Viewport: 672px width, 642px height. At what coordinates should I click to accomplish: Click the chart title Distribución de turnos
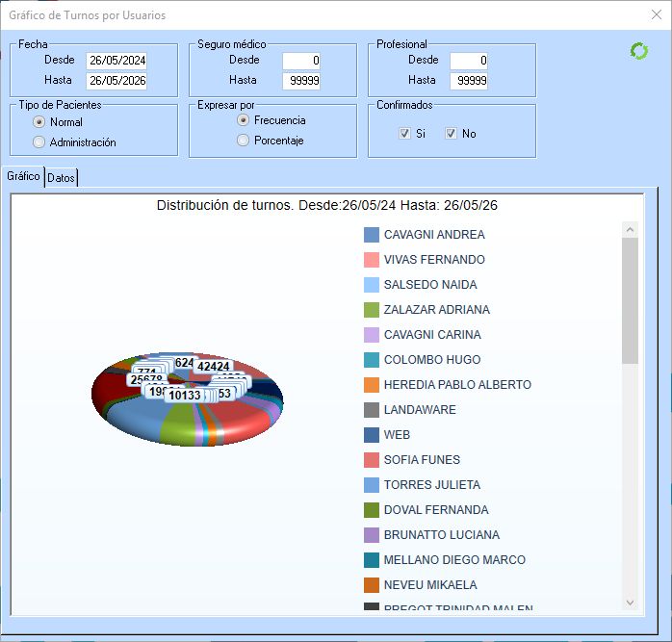point(326,205)
